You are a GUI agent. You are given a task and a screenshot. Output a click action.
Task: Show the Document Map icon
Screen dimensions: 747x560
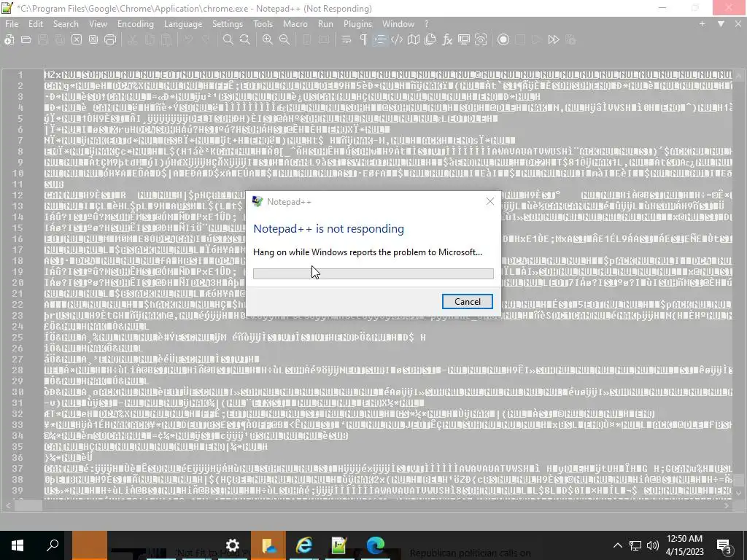click(x=414, y=40)
